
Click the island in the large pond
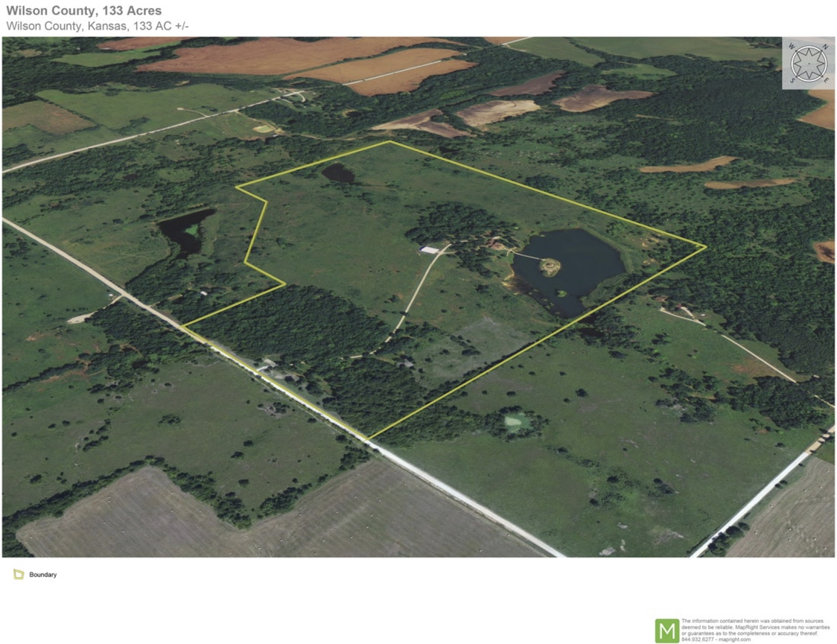549,266
